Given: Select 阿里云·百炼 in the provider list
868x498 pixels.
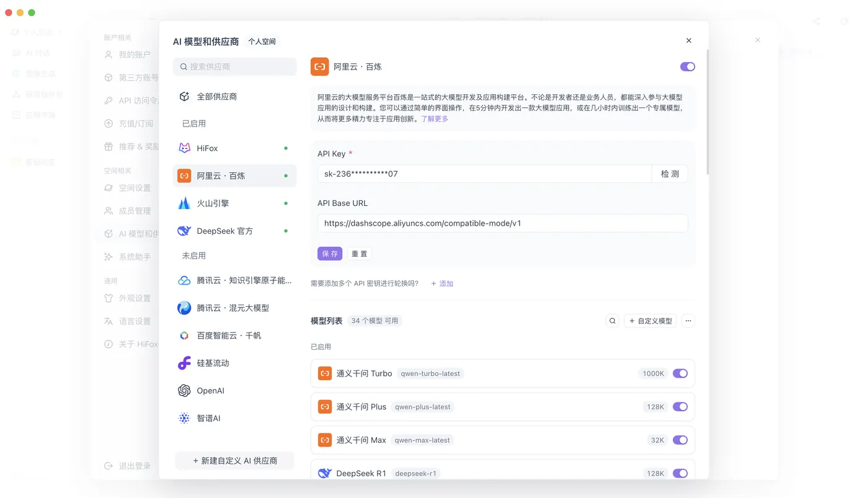Looking at the screenshot, I should [x=234, y=176].
